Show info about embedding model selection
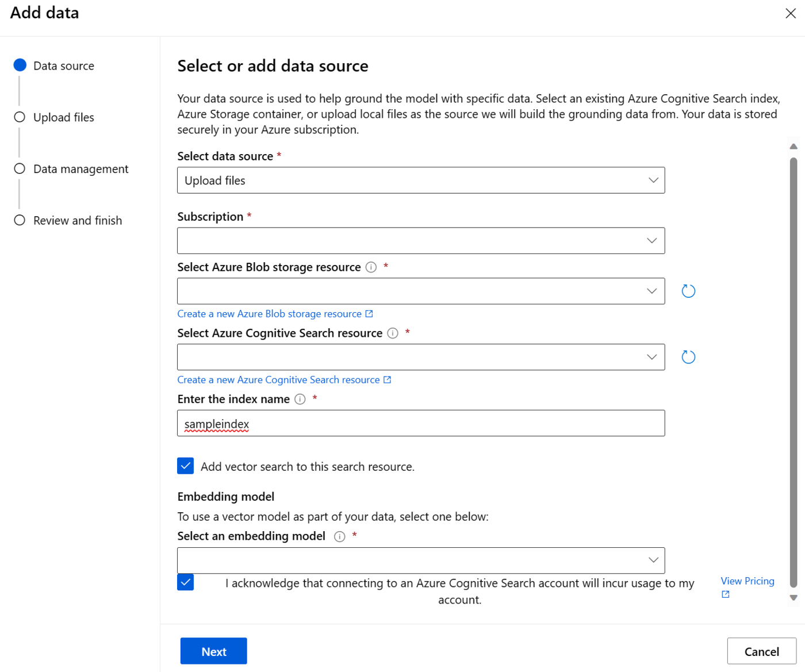 click(340, 537)
